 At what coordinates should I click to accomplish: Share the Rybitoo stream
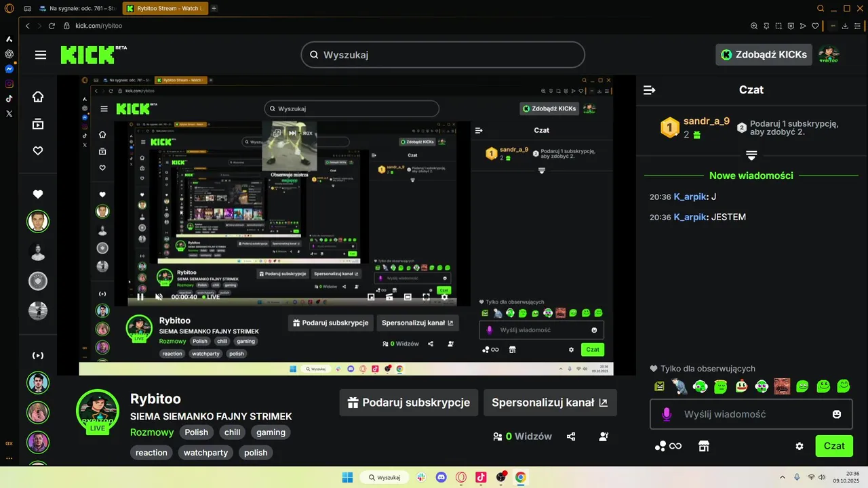[571, 436]
